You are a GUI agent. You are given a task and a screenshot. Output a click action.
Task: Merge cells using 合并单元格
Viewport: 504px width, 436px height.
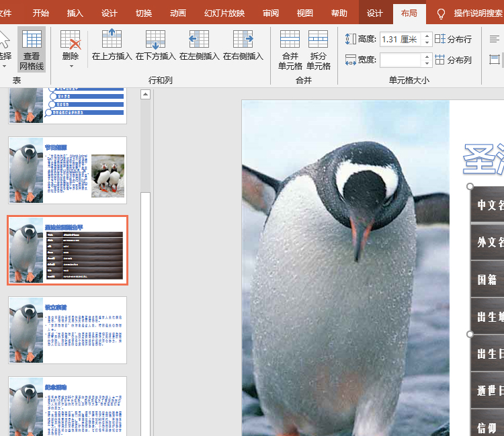coord(290,50)
